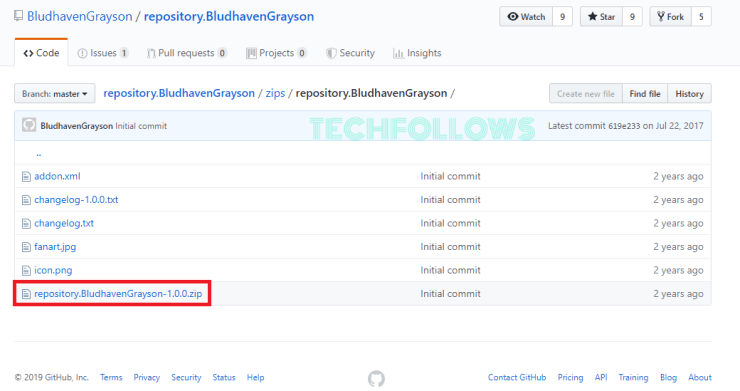
Task: Click Initial commit message in zip file row
Action: tap(450, 294)
